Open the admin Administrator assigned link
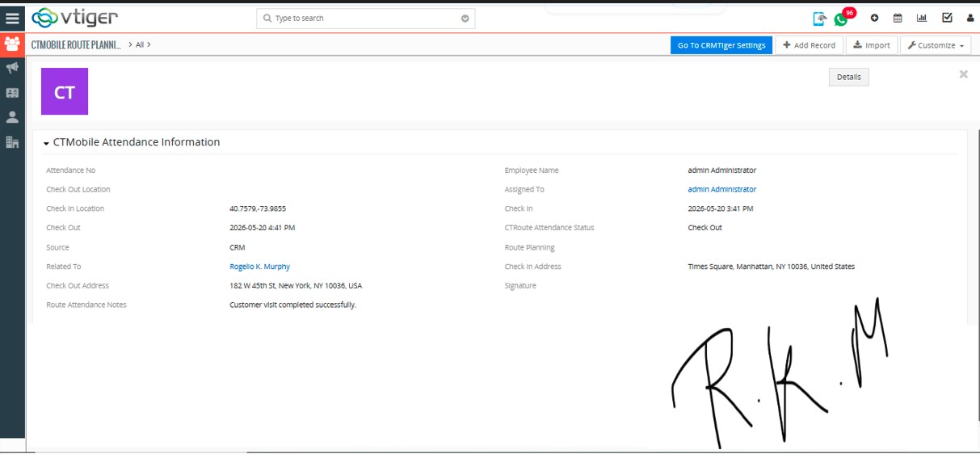 (x=721, y=189)
